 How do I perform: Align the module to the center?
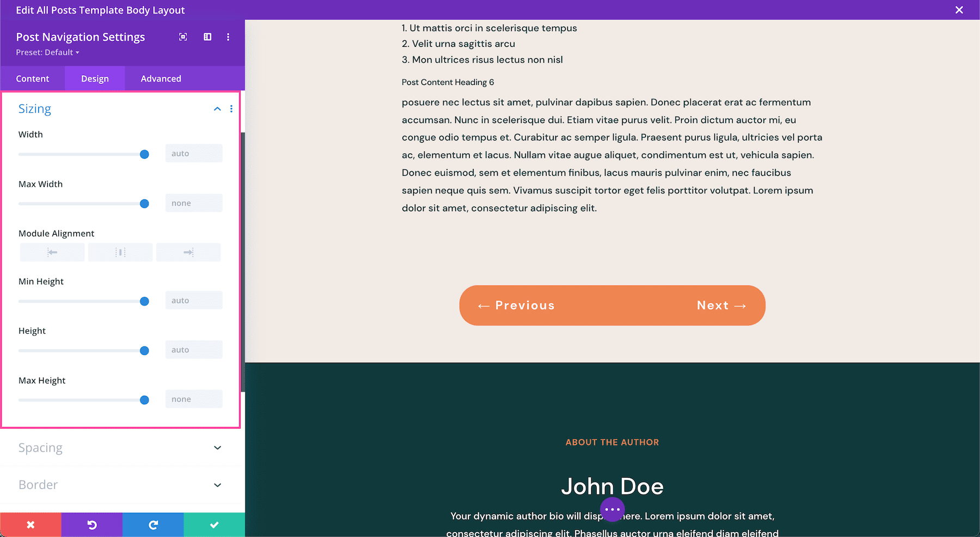(120, 252)
